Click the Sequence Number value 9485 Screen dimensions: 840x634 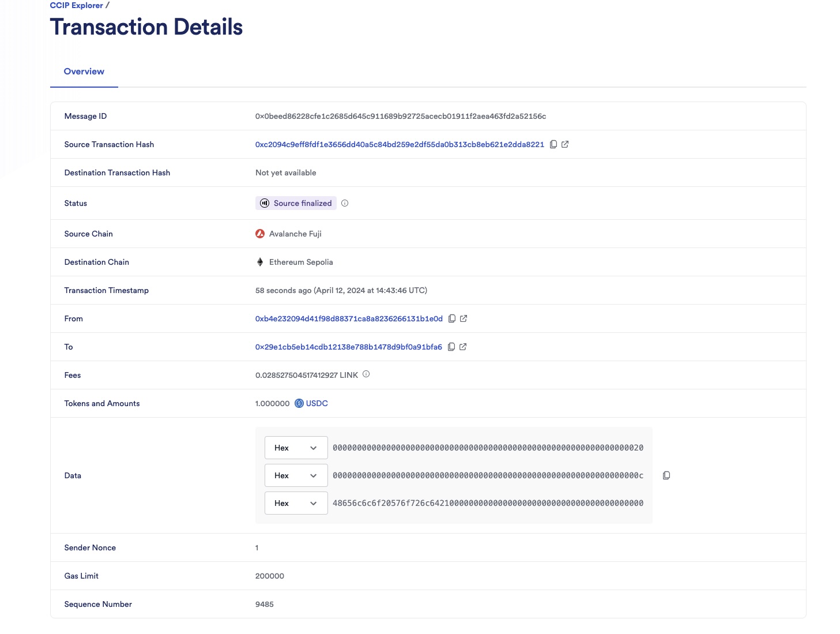tap(265, 604)
